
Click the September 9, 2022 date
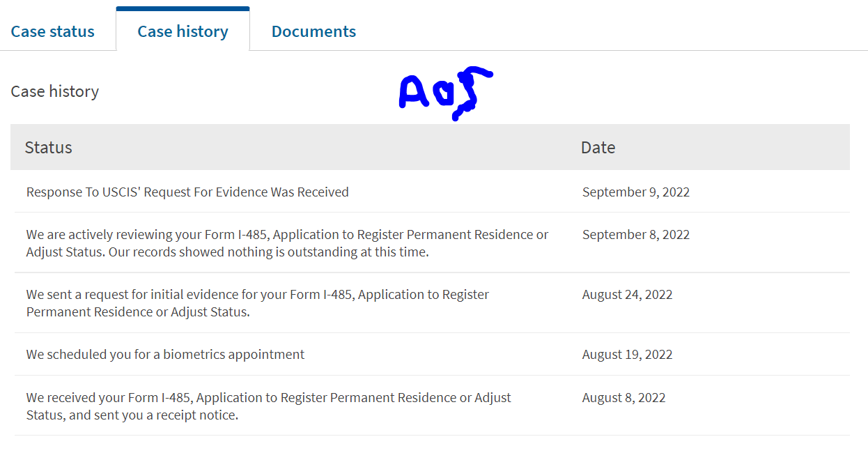coord(636,192)
